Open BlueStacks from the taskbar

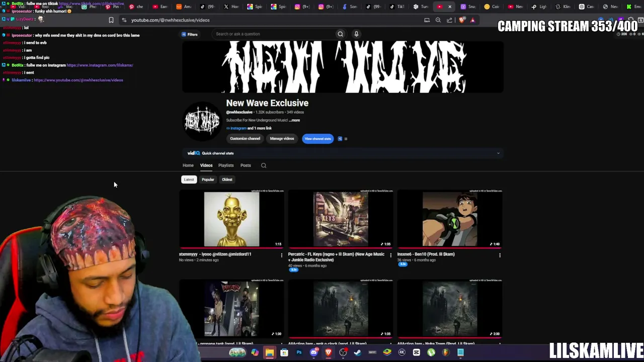[387, 352]
